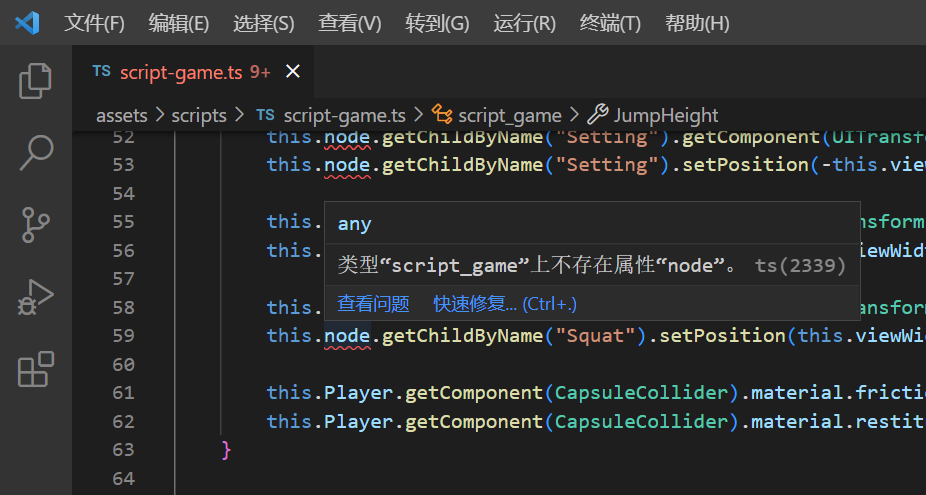
Task: Open the 选择(S) menu
Action: point(263,23)
